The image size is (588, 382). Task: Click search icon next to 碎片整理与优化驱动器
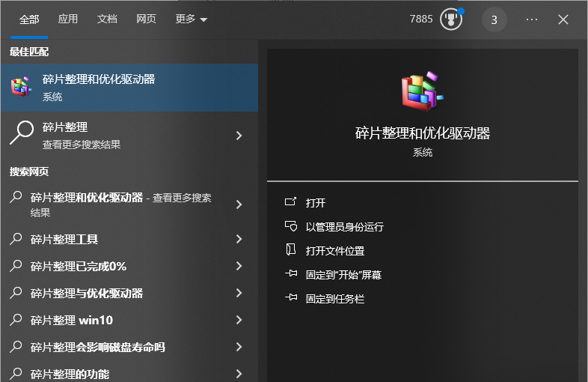click(x=16, y=293)
